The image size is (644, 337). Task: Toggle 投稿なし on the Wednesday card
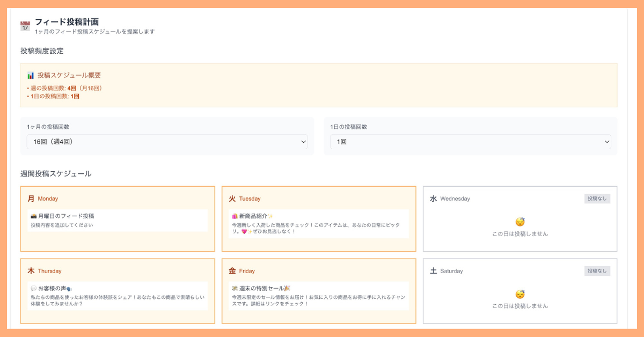597,198
